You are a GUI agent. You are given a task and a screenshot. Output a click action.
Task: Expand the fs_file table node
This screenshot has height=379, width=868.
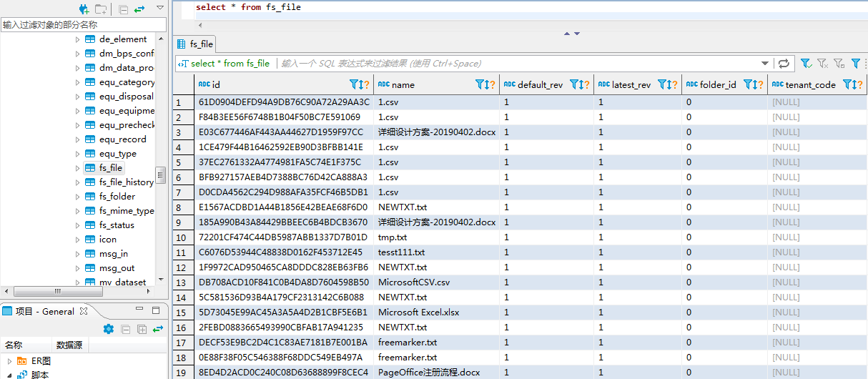point(78,168)
